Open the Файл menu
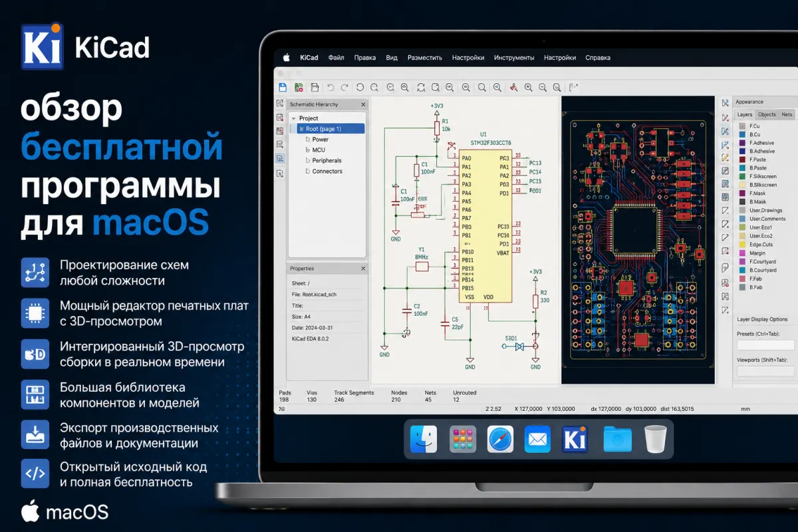Viewport: 798px width, 532px height. click(336, 58)
